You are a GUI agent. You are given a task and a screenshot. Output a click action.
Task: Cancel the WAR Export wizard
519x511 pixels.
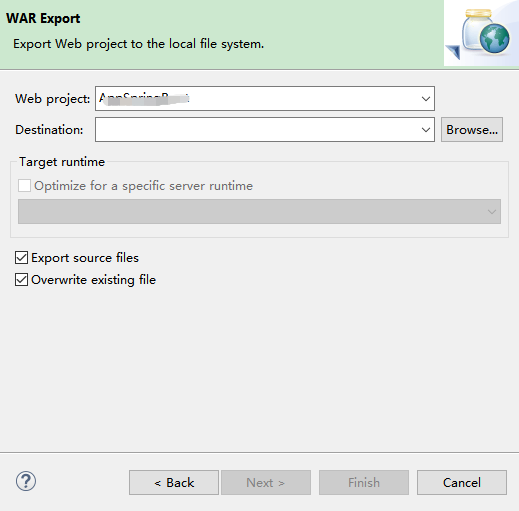[x=462, y=482]
